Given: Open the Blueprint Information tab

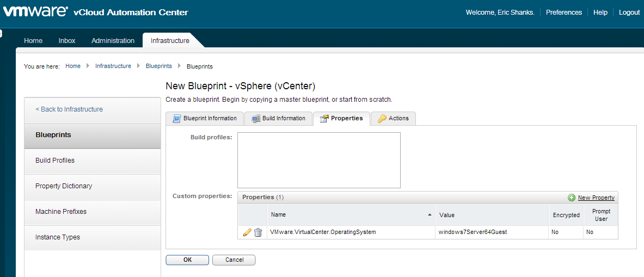Looking at the screenshot, I should (x=205, y=118).
